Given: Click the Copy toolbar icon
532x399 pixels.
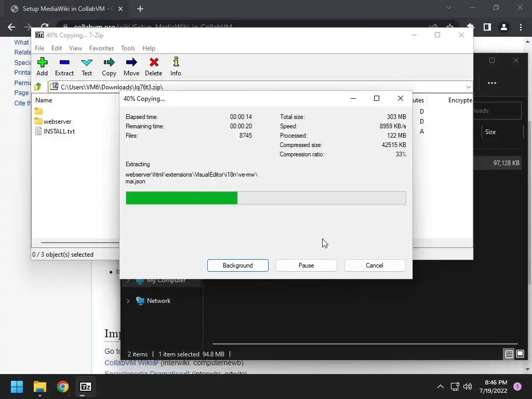Looking at the screenshot, I should (x=109, y=66).
